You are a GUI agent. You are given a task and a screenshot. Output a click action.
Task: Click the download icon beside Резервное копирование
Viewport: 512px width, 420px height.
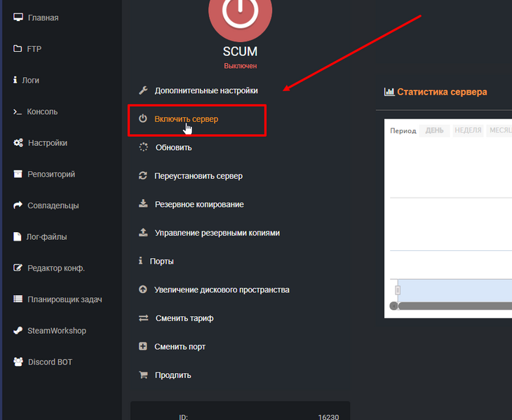(x=143, y=204)
